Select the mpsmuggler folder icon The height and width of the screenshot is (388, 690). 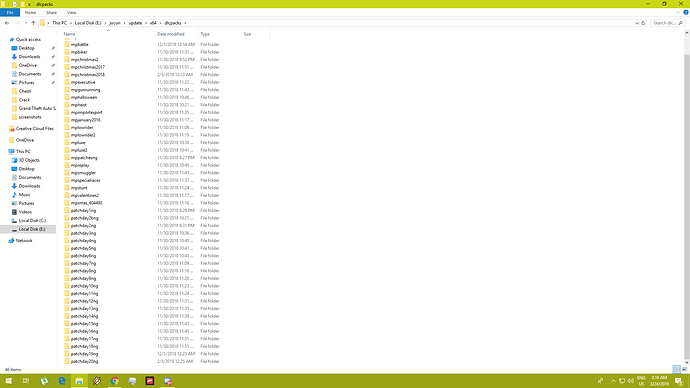67,173
